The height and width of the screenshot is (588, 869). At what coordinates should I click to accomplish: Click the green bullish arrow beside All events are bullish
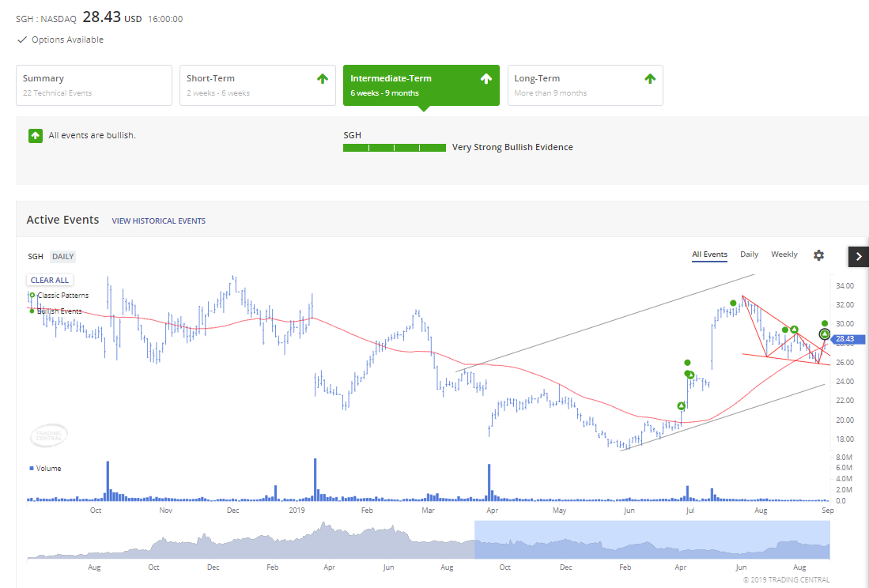pyautogui.click(x=36, y=136)
